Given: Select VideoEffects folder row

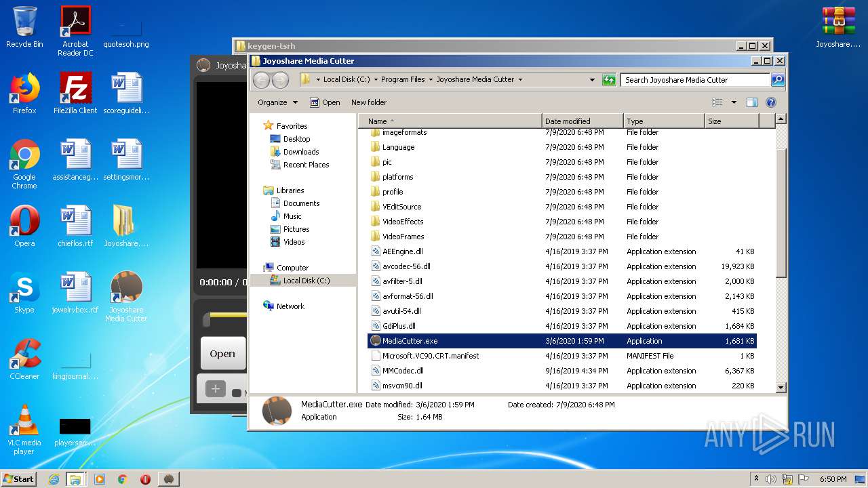Looking at the screenshot, I should point(562,222).
